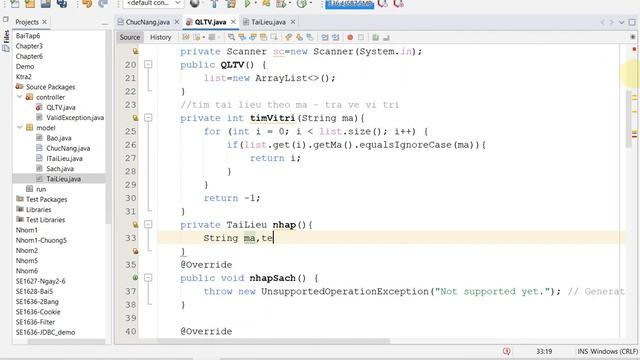Open the Files side tab

tap(6, 40)
